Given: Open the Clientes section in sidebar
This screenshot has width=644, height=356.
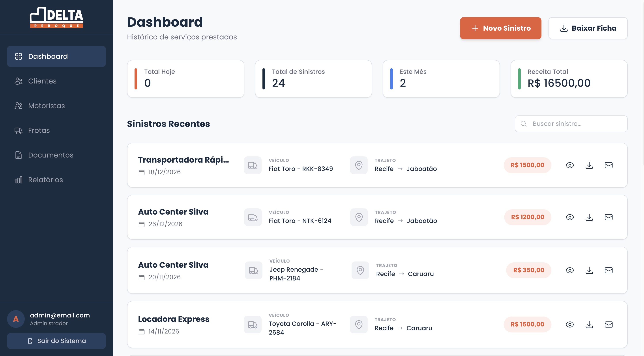Looking at the screenshot, I should coord(42,81).
